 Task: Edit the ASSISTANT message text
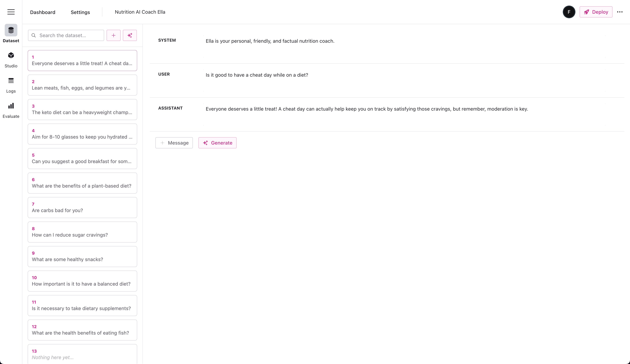click(366, 109)
